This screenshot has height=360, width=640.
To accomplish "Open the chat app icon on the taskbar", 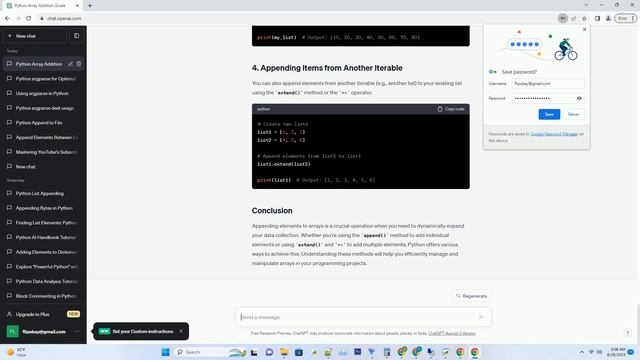I will (x=269, y=352).
